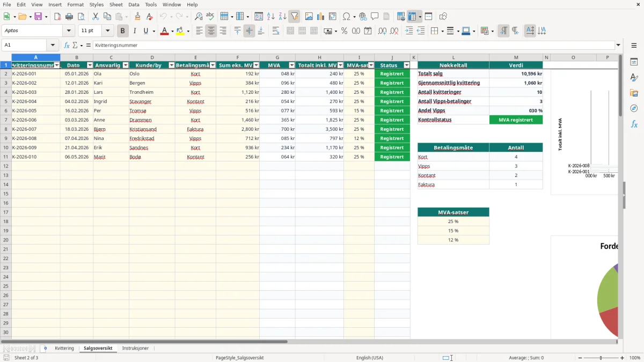Screen dimensions: 644x362
Task: Sort ascending A to Z
Action: [x=271, y=17]
